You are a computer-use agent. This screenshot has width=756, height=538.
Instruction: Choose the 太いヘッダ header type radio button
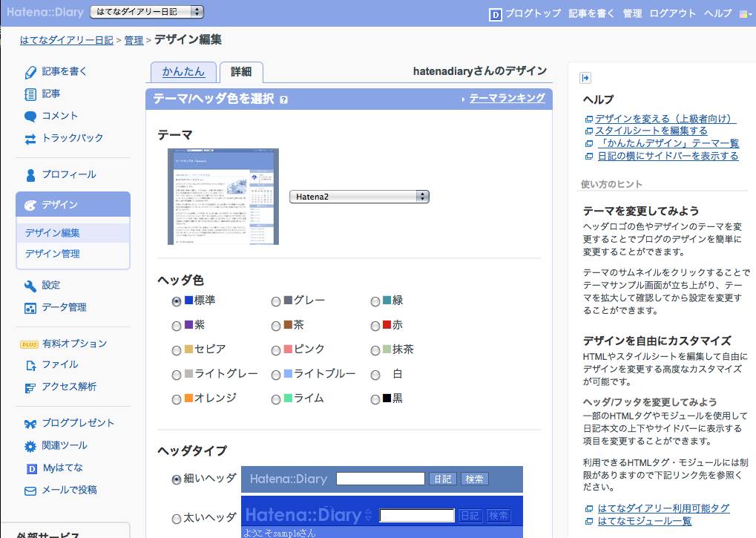click(x=177, y=519)
